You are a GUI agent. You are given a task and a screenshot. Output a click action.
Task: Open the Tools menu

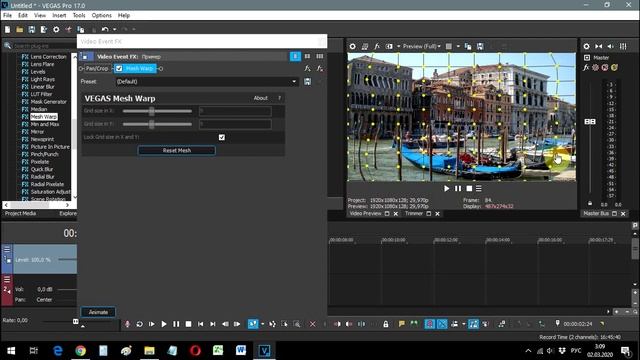(x=79, y=16)
